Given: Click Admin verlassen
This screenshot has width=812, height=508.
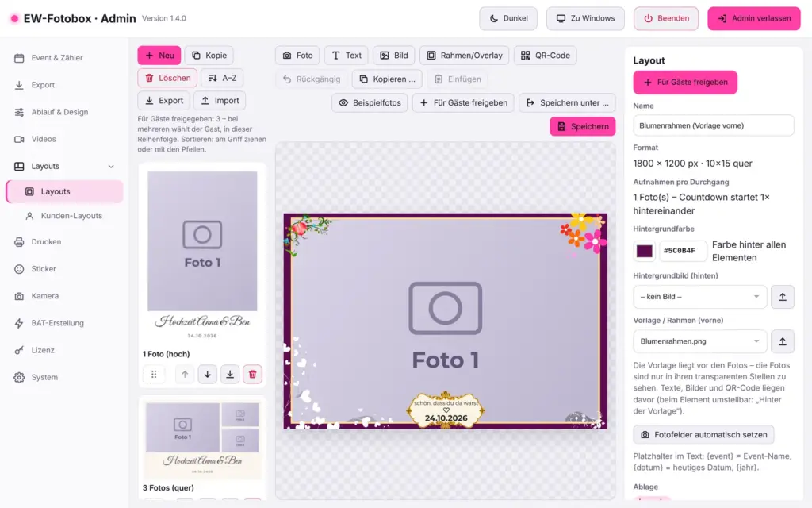Looking at the screenshot, I should [x=754, y=18].
